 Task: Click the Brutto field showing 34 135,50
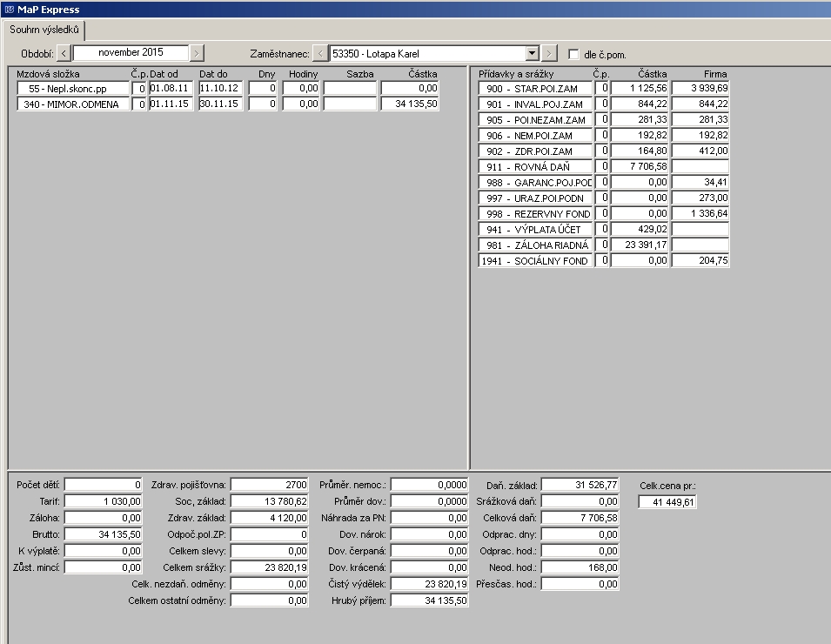104,534
